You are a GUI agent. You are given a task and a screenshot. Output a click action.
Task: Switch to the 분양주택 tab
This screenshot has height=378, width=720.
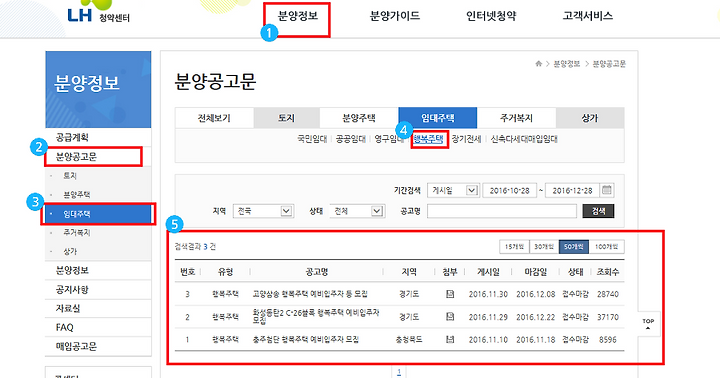(x=359, y=118)
